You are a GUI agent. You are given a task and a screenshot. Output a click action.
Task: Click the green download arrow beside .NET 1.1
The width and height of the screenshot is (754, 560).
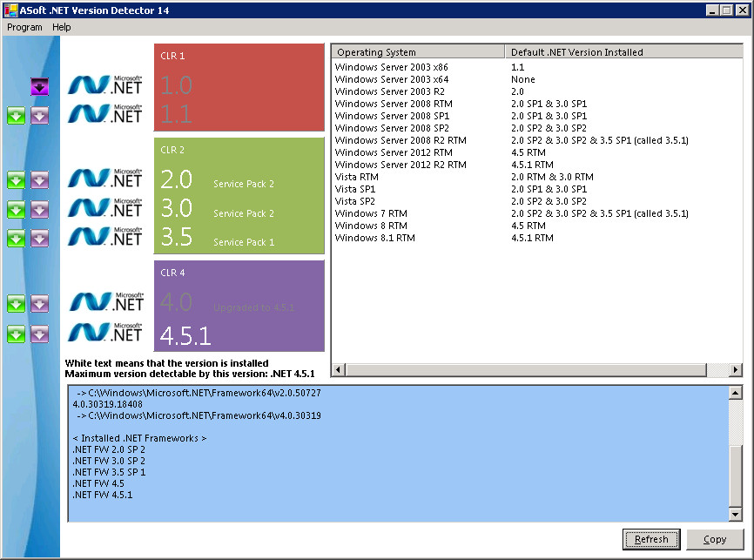(15, 115)
